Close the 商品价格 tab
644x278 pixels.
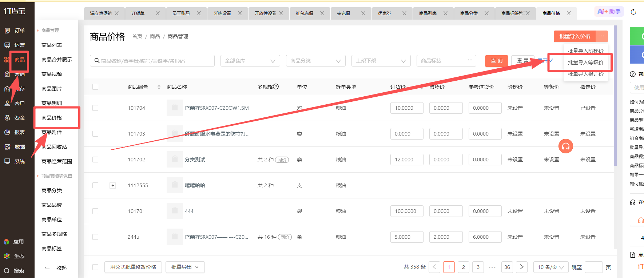click(569, 13)
